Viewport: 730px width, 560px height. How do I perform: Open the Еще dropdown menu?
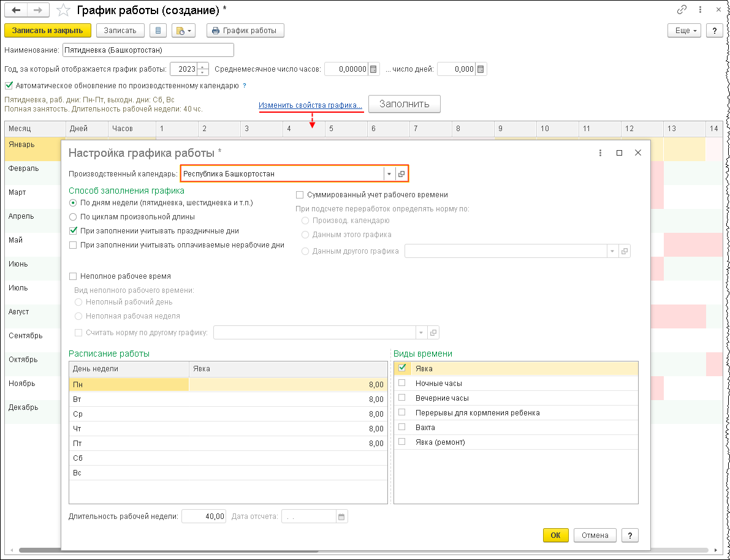coord(685,31)
